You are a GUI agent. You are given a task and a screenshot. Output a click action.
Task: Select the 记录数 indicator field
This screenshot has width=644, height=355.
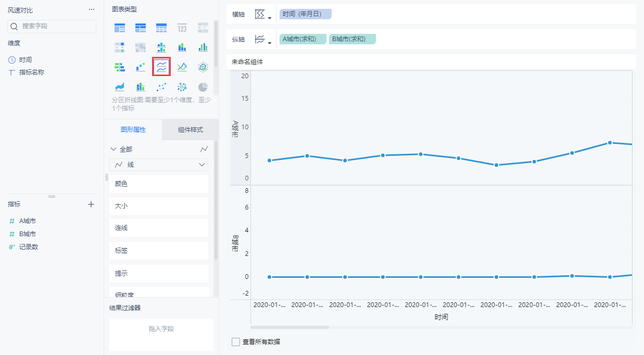tap(29, 247)
